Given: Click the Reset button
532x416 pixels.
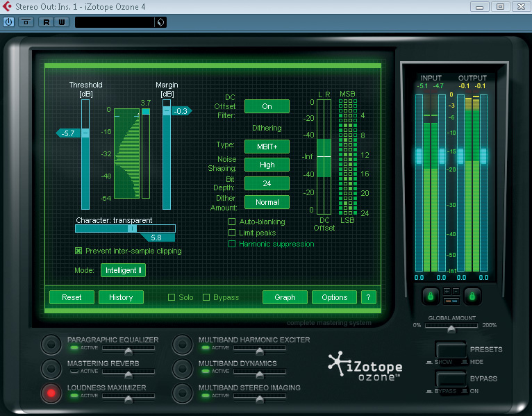Looking at the screenshot, I should pos(72,297).
